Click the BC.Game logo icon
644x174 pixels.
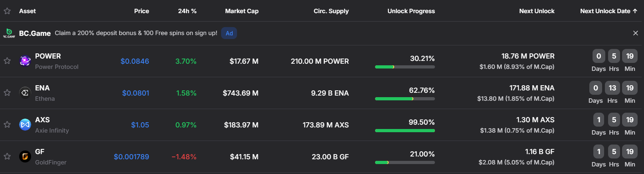click(9, 33)
